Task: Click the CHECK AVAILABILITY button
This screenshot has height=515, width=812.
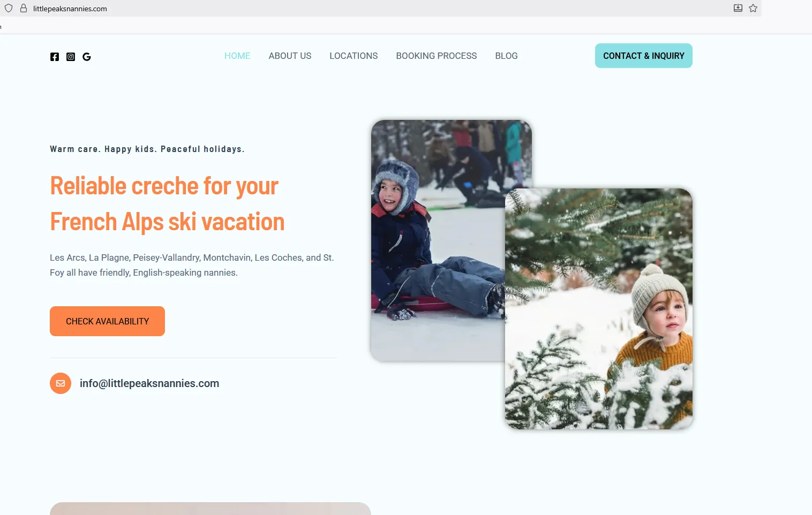Action: coord(107,321)
